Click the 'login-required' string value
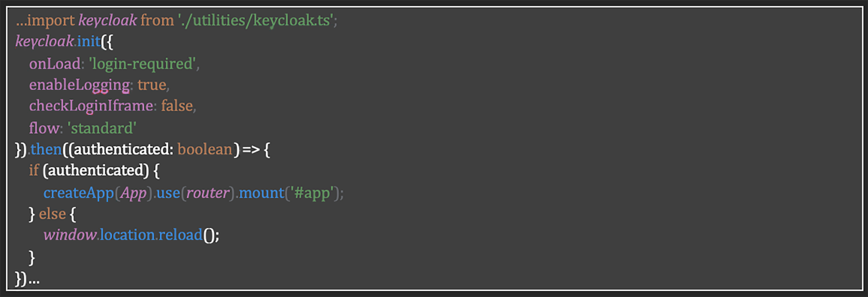This screenshot has width=868, height=297. tap(142, 64)
